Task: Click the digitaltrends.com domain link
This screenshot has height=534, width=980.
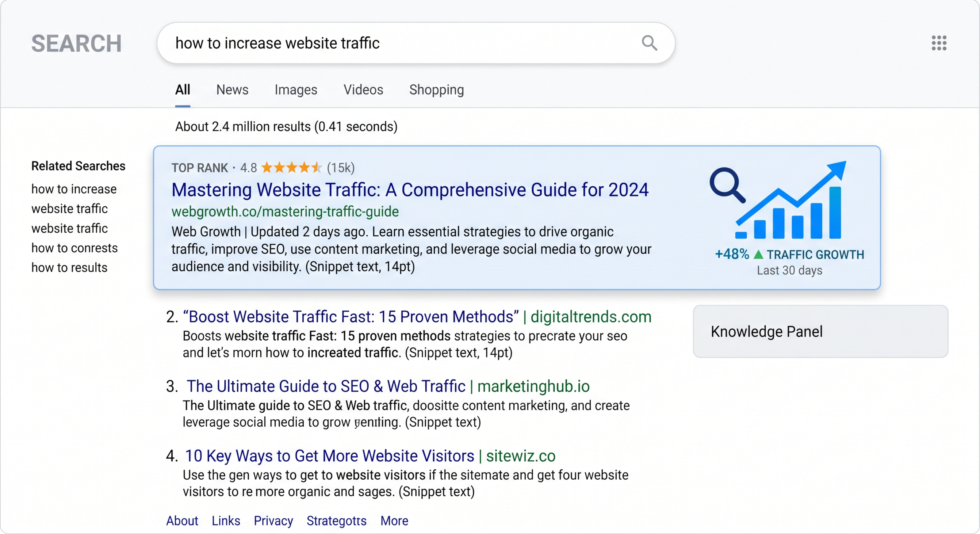Action: [591, 317]
